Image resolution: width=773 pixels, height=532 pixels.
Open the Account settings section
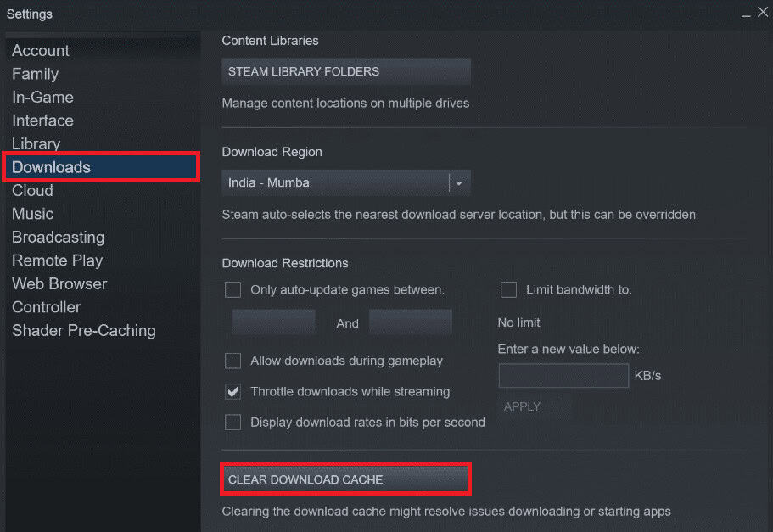pos(40,50)
